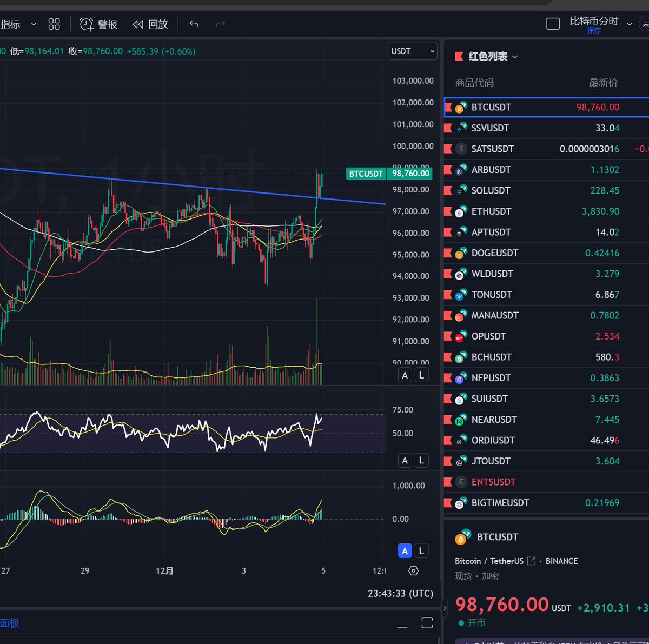Click 面板 tab at bottom left
The image size is (649, 644).
coord(9,623)
